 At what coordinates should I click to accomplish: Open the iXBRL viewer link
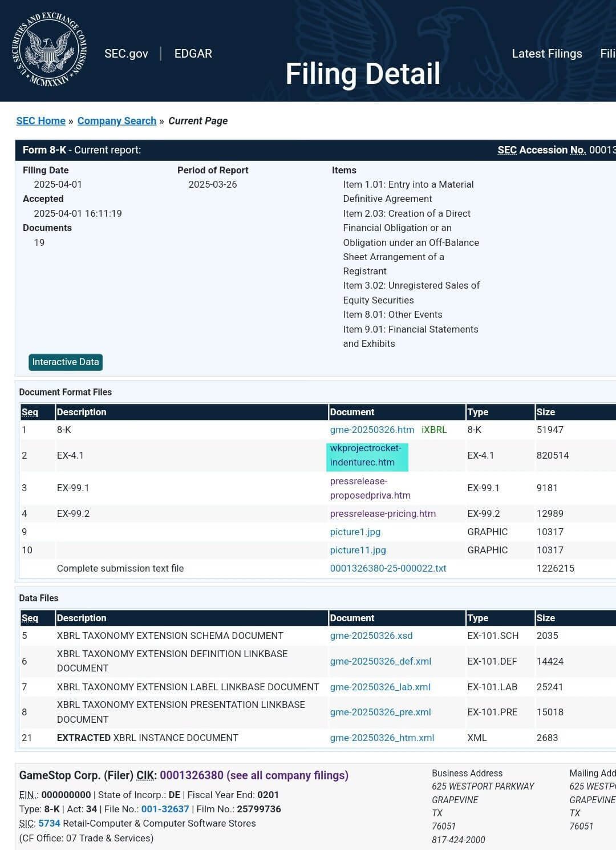434,430
